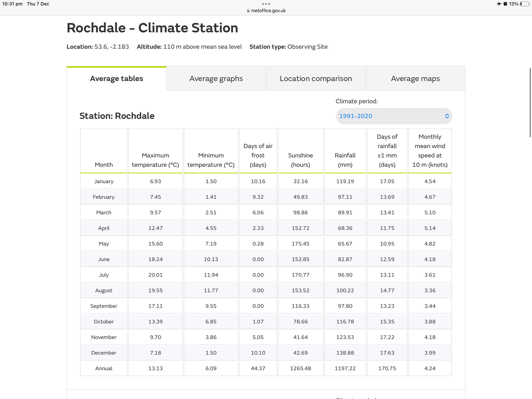Tap the three-dot multitasking icon
Image resolution: width=532 pixels, height=399 pixels.
click(x=266, y=4)
